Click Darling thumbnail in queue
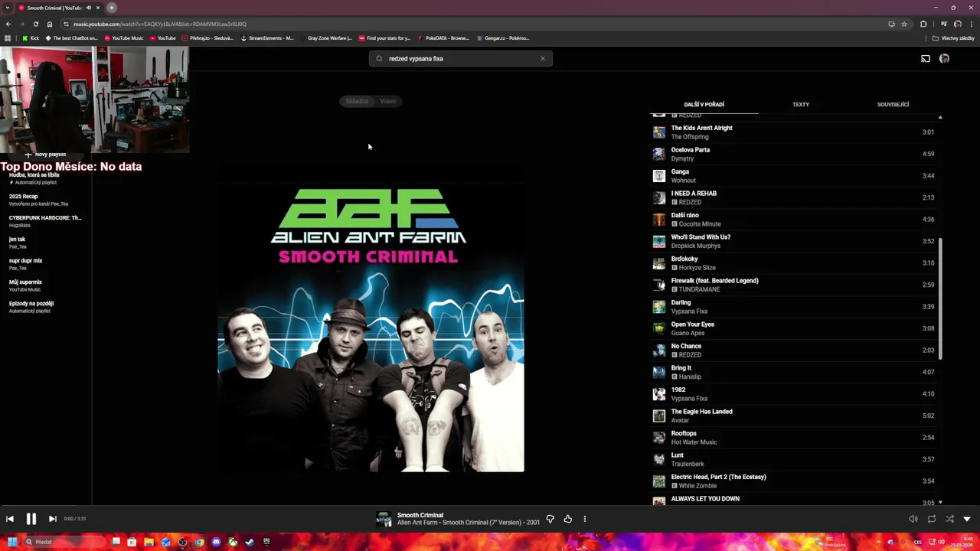This screenshot has height=551, width=980. coord(658,307)
